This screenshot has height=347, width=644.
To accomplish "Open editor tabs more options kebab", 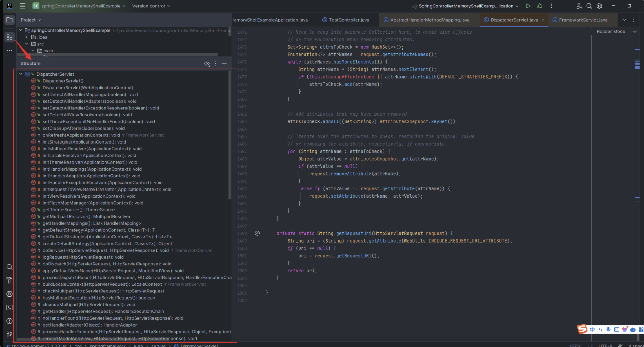I will pyautogui.click(x=633, y=20).
